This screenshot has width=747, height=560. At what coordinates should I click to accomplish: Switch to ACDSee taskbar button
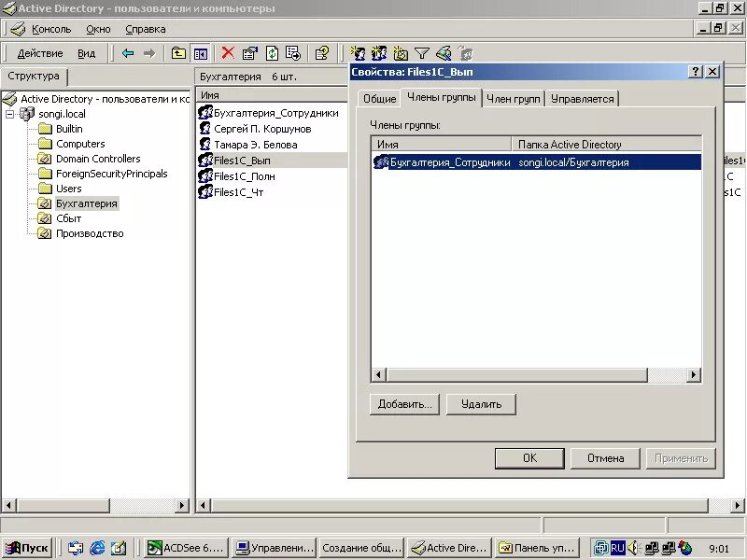pos(186,548)
